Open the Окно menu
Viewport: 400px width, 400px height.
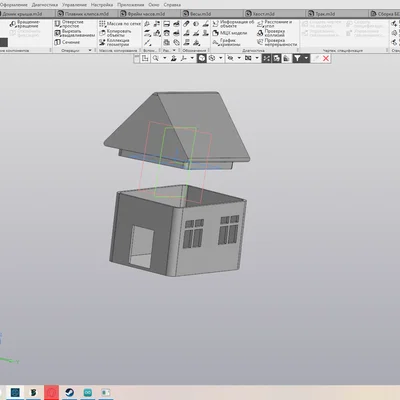[154, 5]
